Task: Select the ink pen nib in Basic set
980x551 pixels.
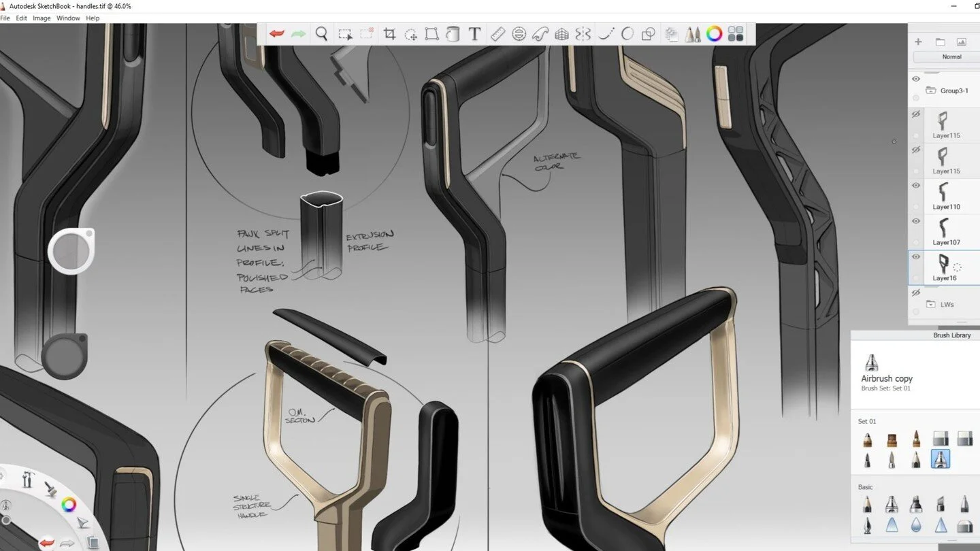Action: point(867,526)
